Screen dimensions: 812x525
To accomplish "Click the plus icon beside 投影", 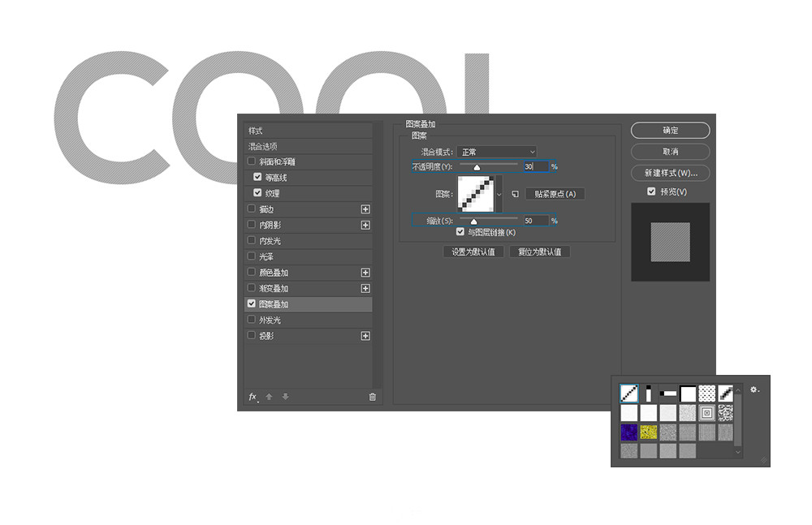I will click(365, 336).
